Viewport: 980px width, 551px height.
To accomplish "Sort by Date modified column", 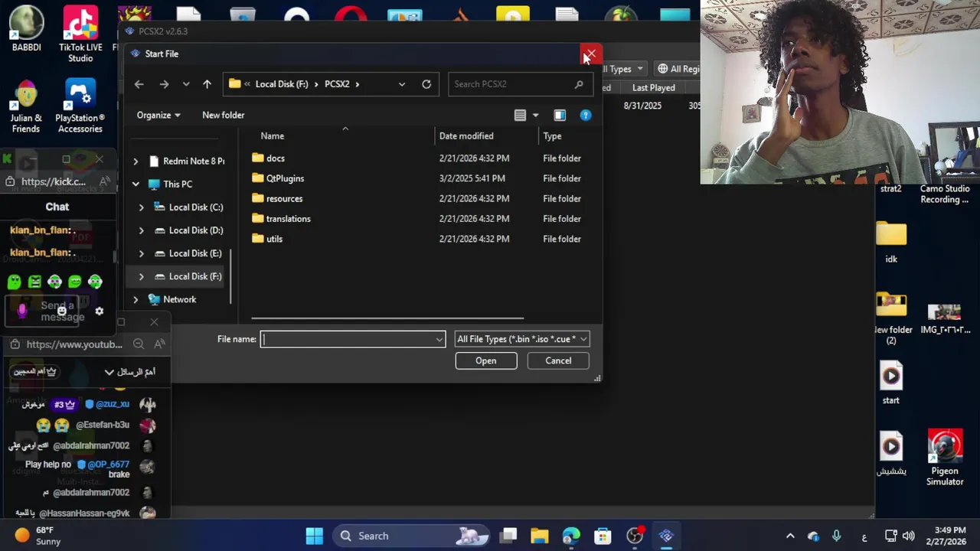I will point(466,136).
